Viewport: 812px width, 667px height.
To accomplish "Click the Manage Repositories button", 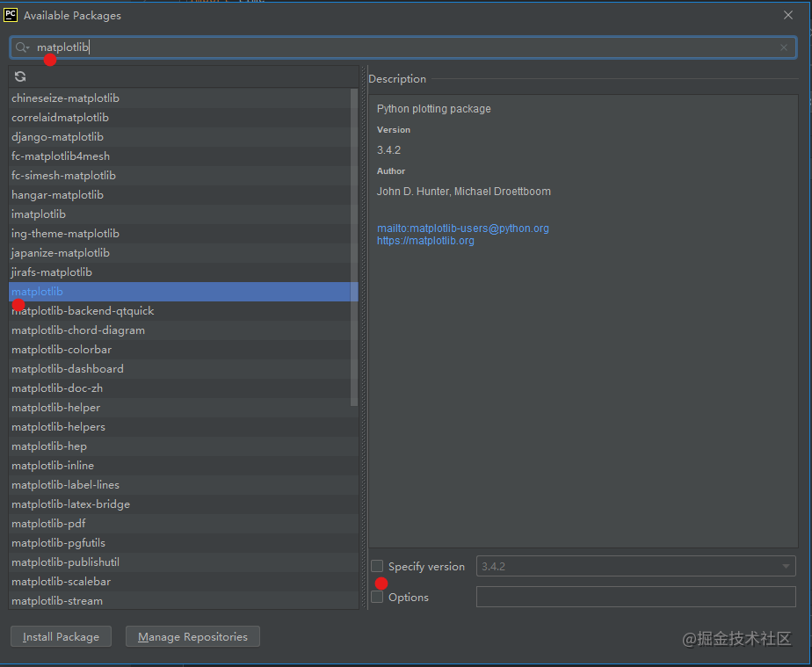I will [x=192, y=636].
